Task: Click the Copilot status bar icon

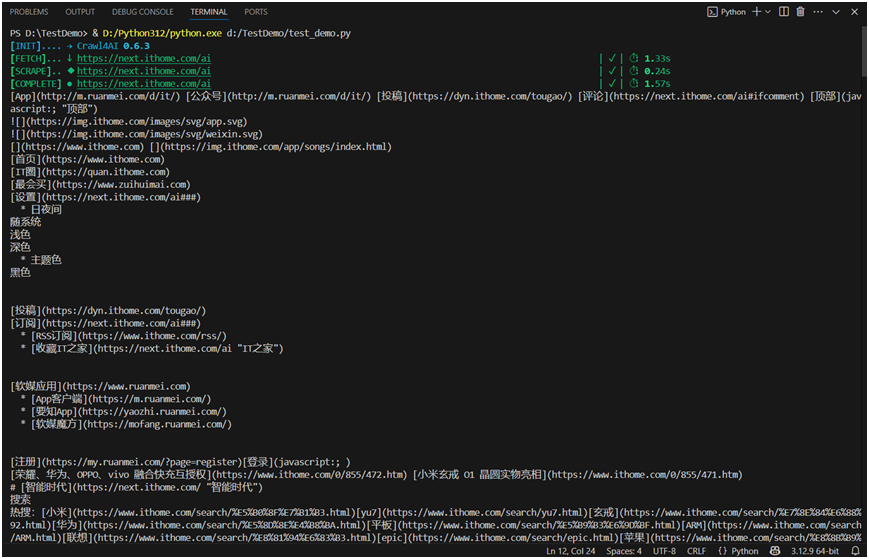Action: pos(775,551)
